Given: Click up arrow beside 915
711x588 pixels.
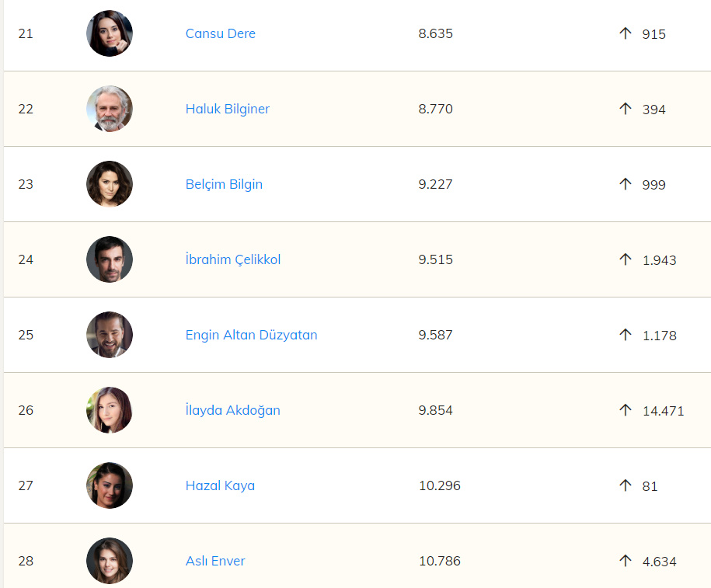Looking at the screenshot, I should tap(626, 33).
